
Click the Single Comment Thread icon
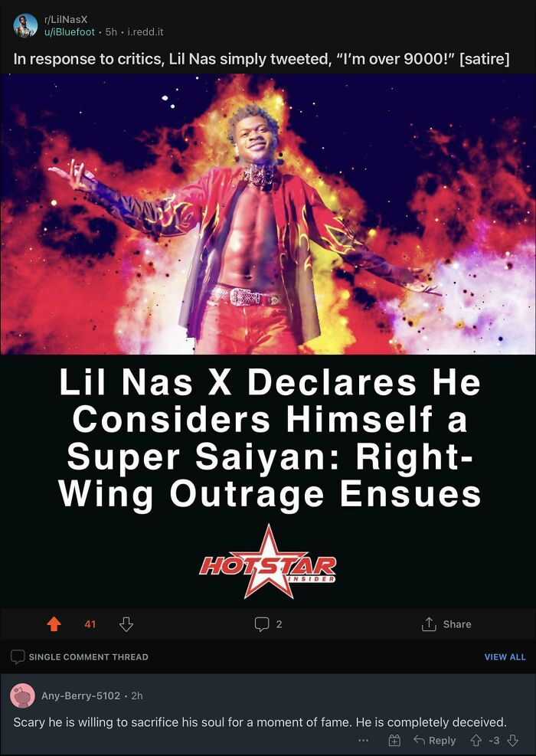click(x=18, y=656)
